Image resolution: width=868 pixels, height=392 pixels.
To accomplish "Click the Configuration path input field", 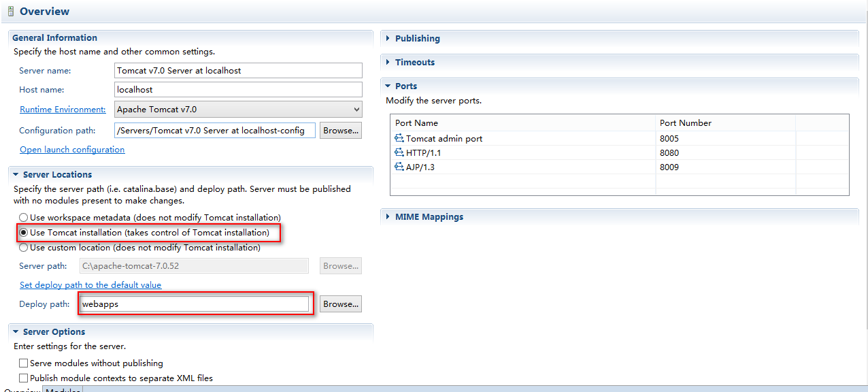I will coord(214,130).
